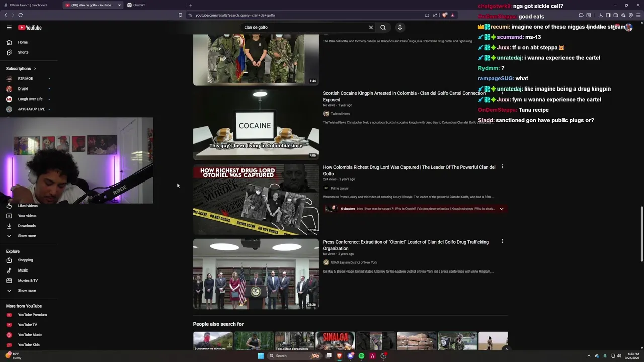
Task: Click the page vertical scrollbar thumb
Action: click(x=641, y=234)
